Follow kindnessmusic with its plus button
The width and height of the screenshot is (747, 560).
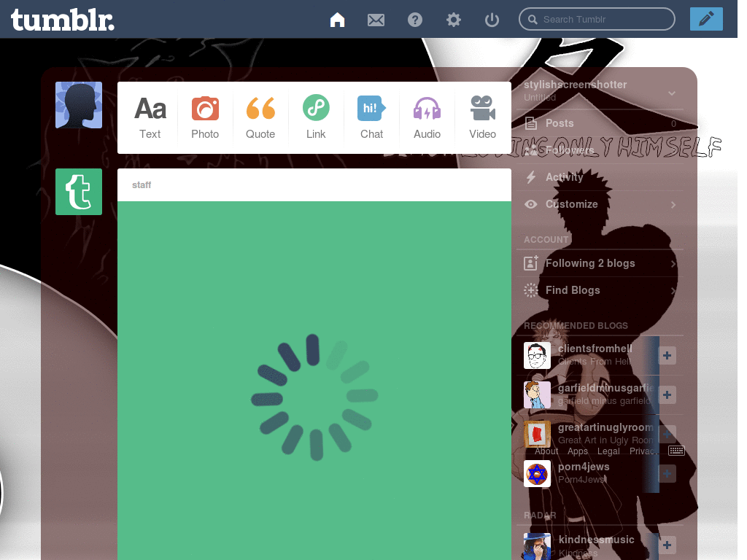(667, 545)
